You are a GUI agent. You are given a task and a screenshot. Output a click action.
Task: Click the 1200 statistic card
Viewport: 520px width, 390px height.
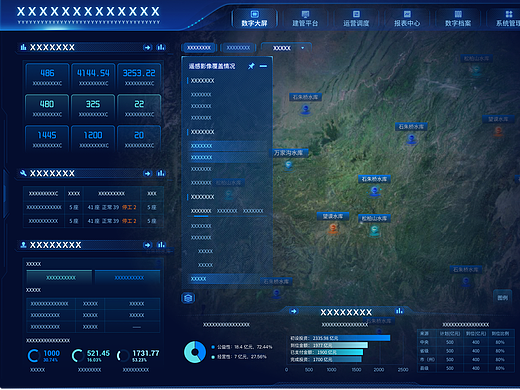pyautogui.click(x=93, y=139)
